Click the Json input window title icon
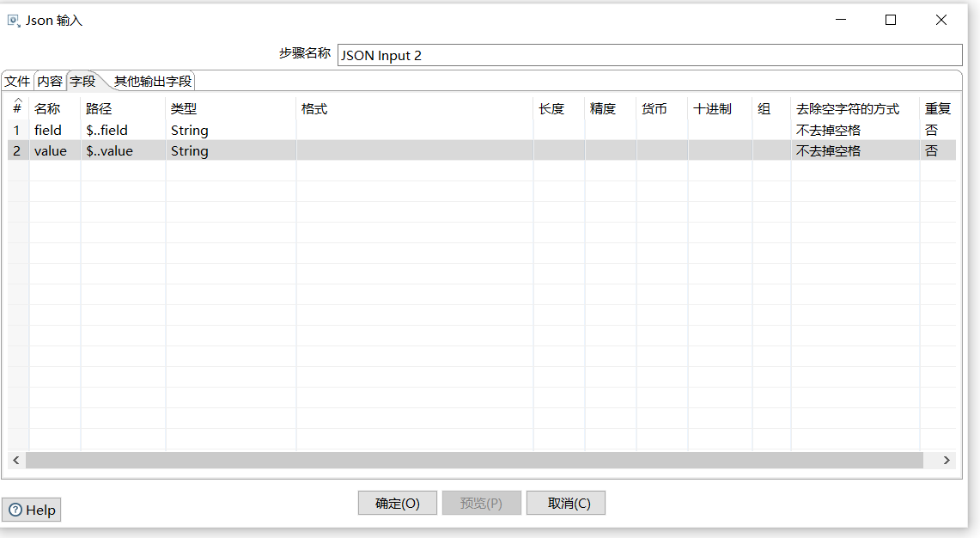The image size is (980, 538). (13, 21)
